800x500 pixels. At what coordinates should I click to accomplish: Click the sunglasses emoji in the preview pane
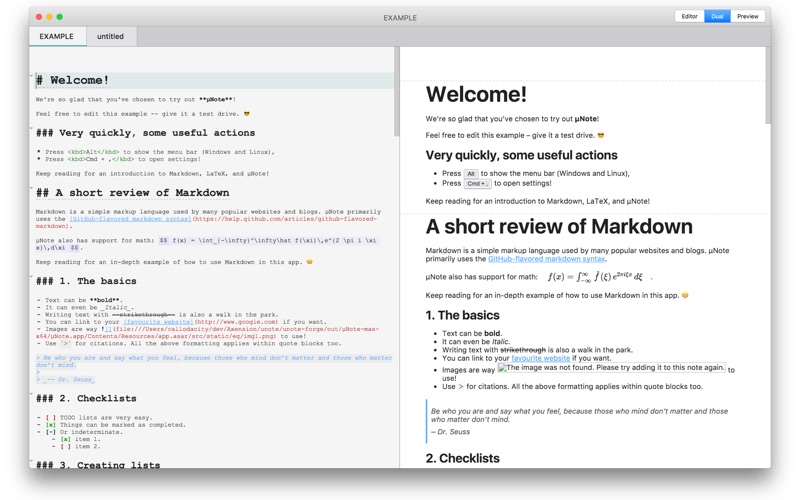tap(601, 135)
